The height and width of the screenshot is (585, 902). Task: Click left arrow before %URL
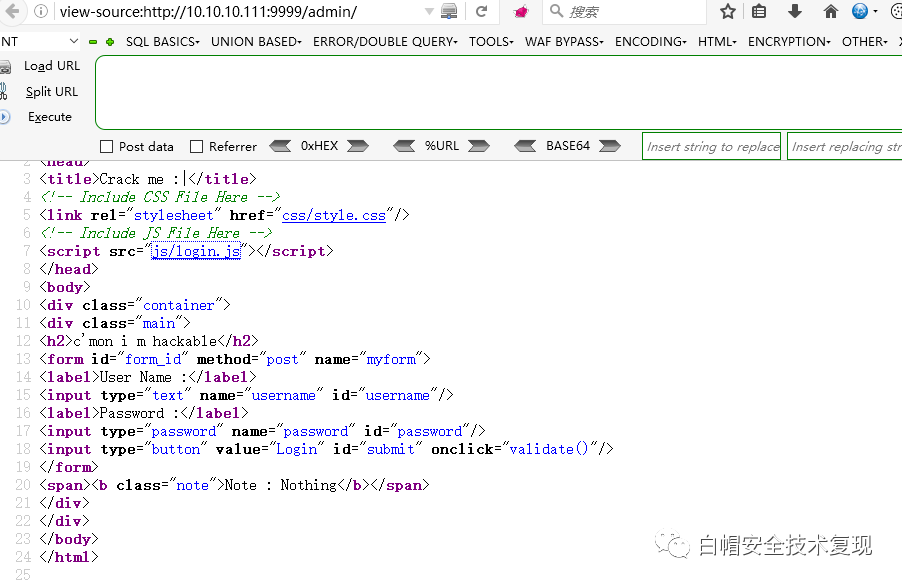click(x=404, y=146)
